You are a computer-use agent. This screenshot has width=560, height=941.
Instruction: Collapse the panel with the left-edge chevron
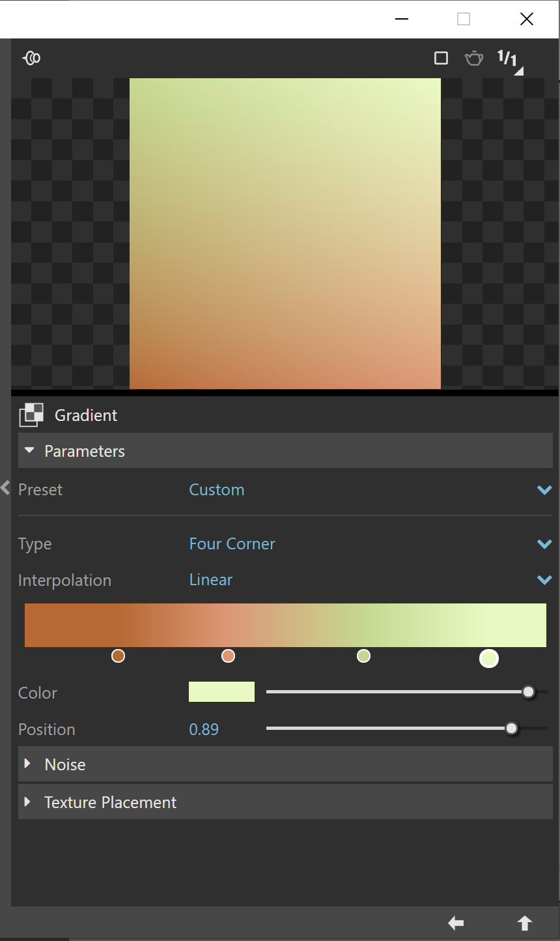coord(5,487)
